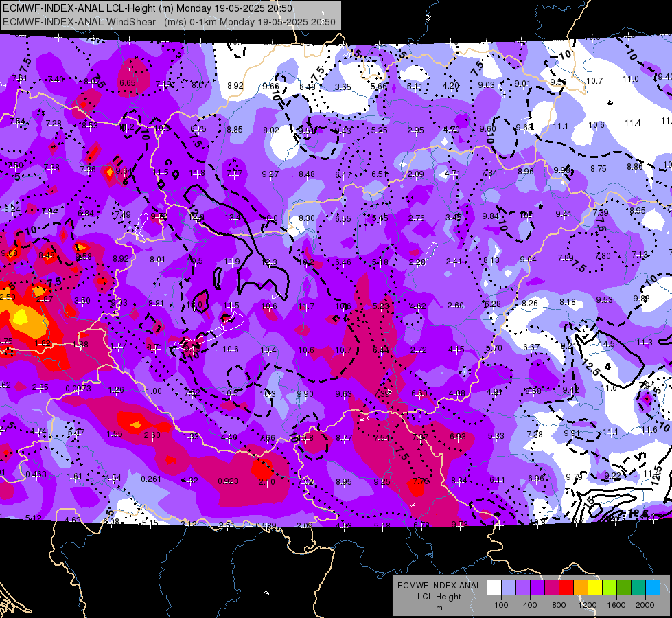Click legend scale label 1200

[587, 605]
